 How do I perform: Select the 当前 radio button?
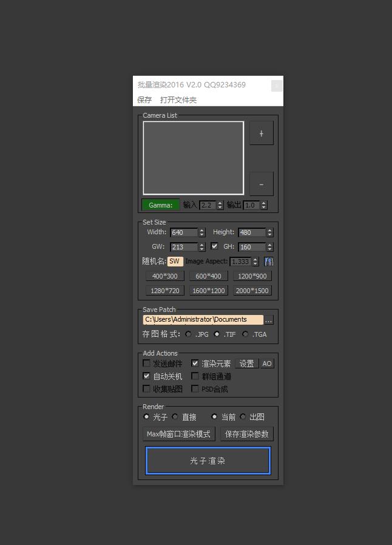click(x=214, y=416)
